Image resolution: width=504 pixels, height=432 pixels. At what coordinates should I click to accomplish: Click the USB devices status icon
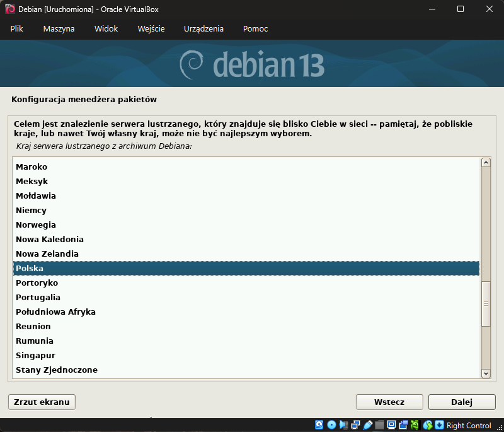pos(367,425)
